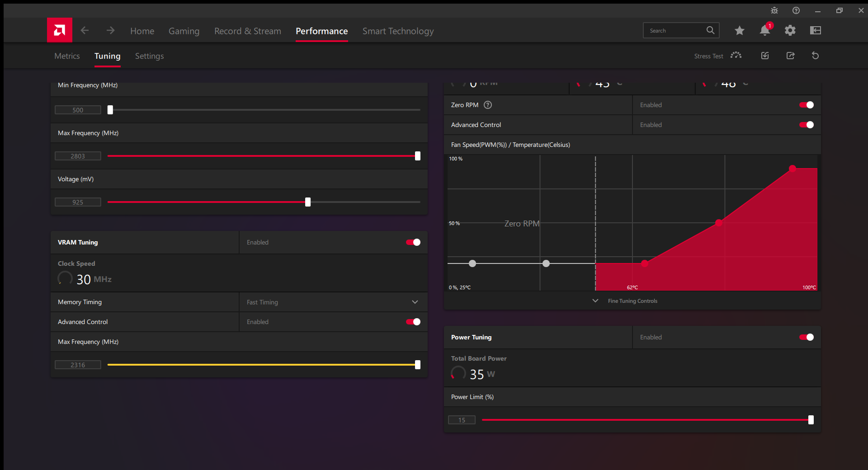Click the Fan Speed / Temperature heading

click(510, 145)
